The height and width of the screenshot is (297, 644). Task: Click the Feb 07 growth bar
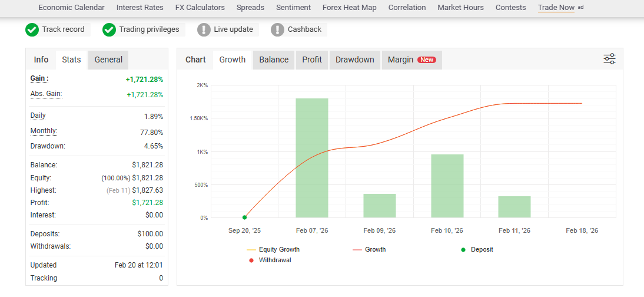(312, 158)
